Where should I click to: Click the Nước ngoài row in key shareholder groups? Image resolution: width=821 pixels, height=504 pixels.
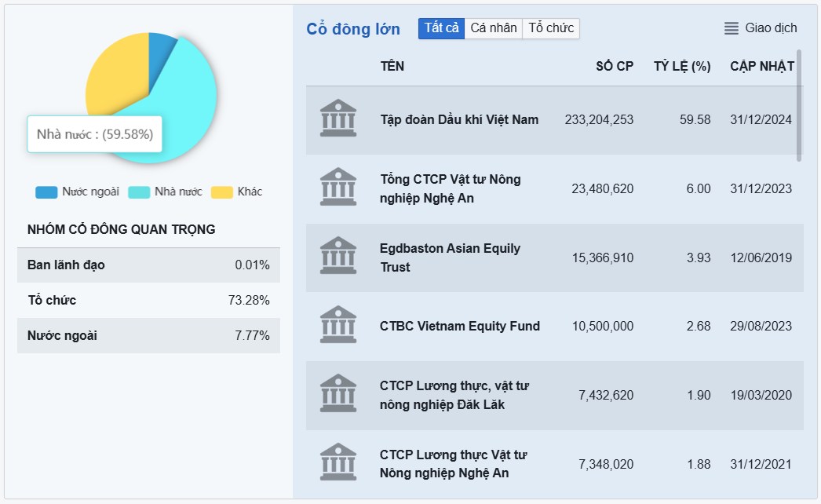tap(148, 335)
